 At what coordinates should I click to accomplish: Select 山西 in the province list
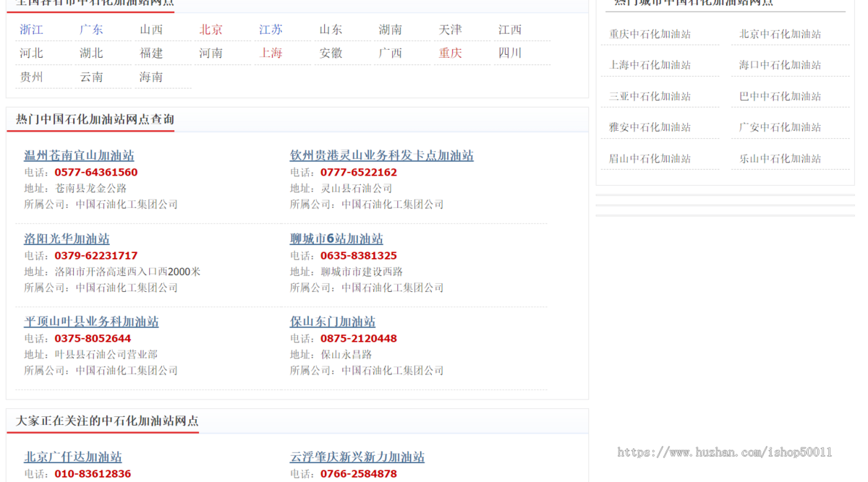tap(151, 30)
